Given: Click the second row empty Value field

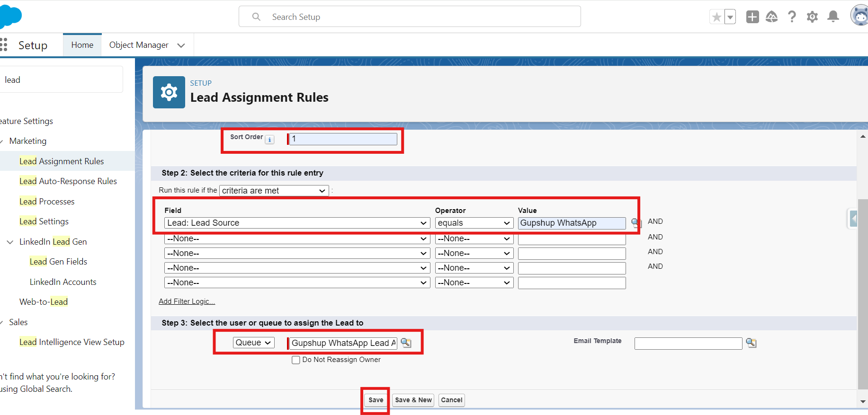Looking at the screenshot, I should (572, 239).
